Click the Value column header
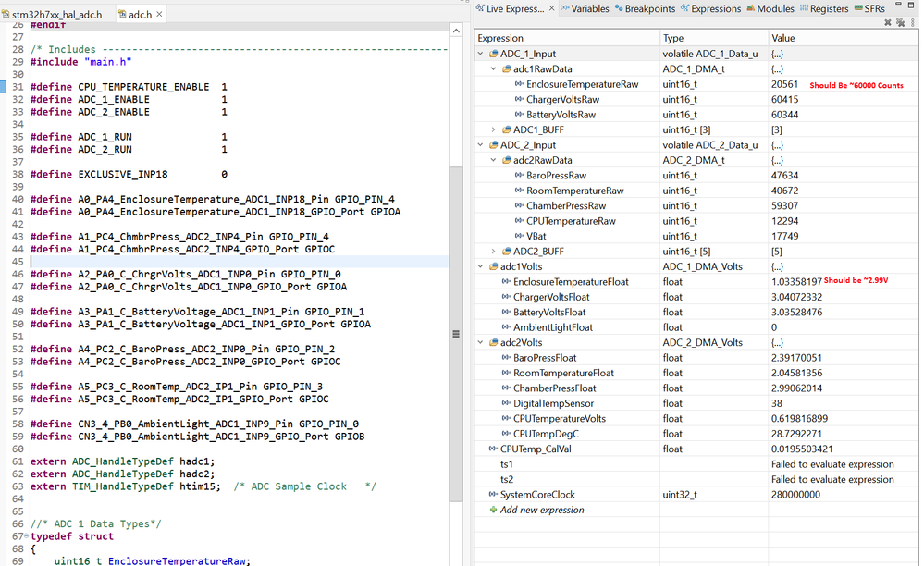Screen dimensions: 924x566 pyautogui.click(x=843, y=38)
